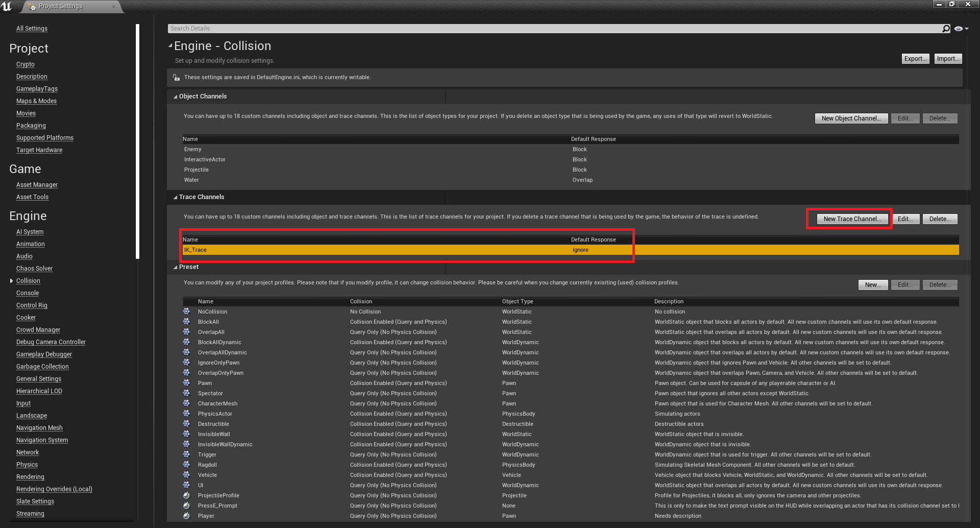Screen dimensions: 980x528
Task: Click the New Trace Channel button
Action: click(x=852, y=219)
